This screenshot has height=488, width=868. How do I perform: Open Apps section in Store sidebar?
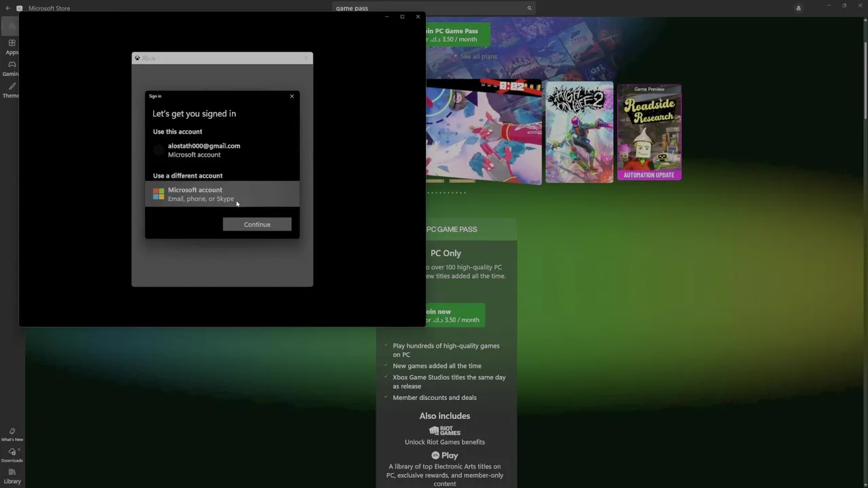[12, 47]
